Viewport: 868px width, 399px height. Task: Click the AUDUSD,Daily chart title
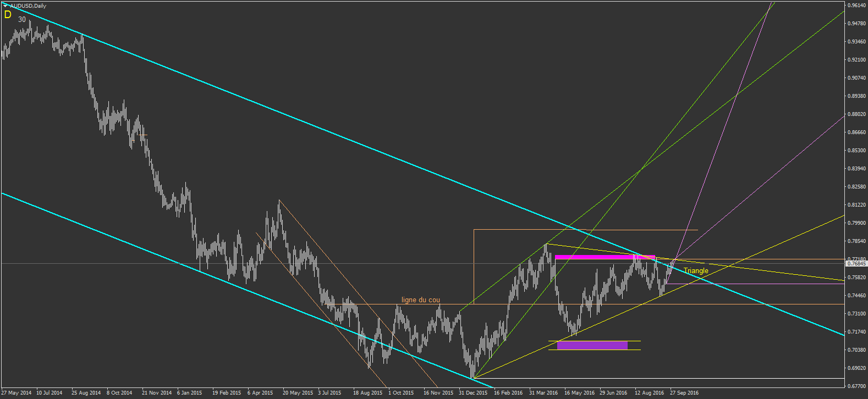(x=28, y=5)
